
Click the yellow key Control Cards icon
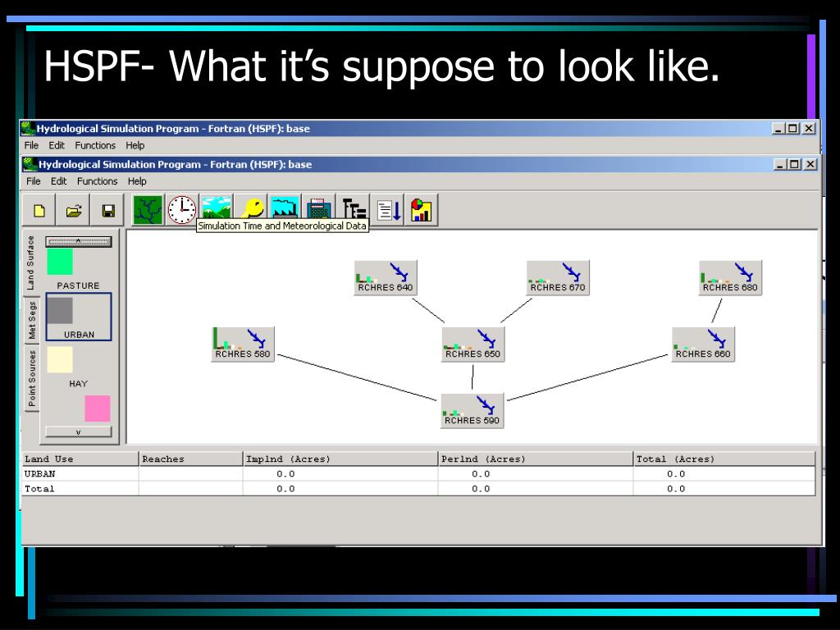pos(251,207)
